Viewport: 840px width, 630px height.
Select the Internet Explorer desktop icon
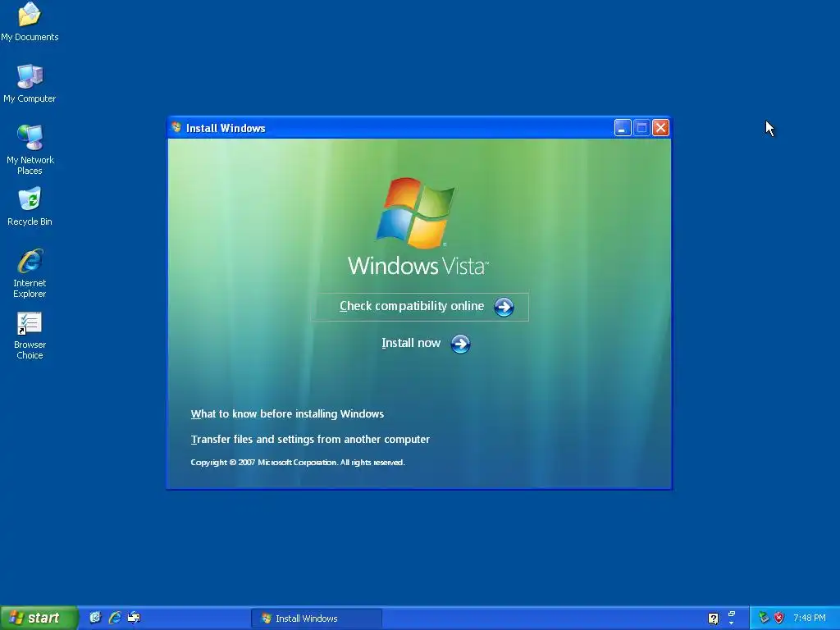tap(30, 272)
